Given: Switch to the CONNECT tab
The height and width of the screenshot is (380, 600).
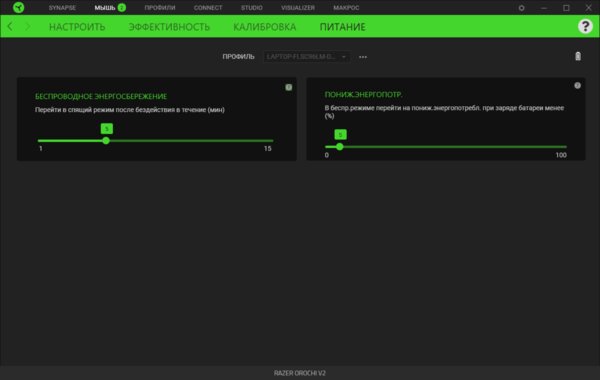Looking at the screenshot, I should 208,8.
